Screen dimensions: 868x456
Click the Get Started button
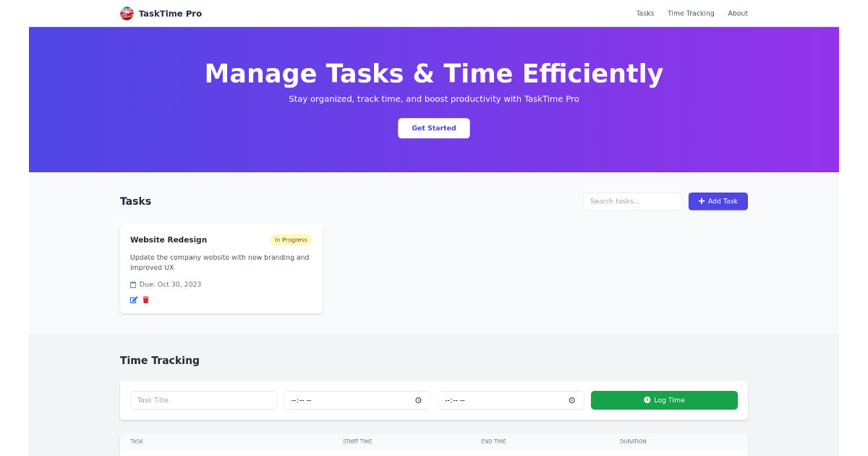click(x=433, y=128)
